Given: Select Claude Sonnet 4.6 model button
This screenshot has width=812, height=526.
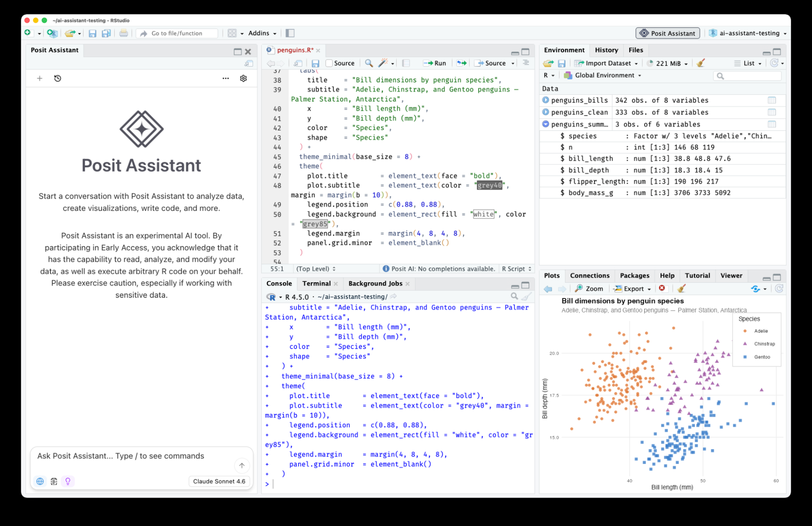Looking at the screenshot, I should [x=219, y=481].
